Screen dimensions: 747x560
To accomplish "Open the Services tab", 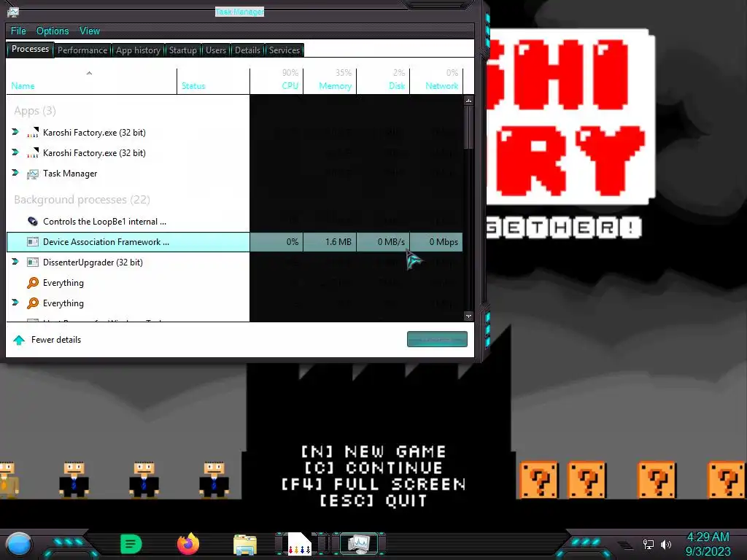I will click(285, 50).
